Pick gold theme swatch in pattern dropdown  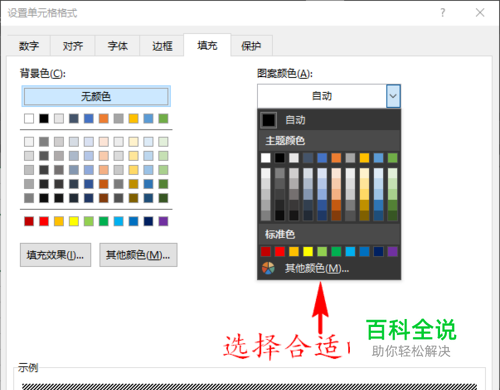[364, 158]
